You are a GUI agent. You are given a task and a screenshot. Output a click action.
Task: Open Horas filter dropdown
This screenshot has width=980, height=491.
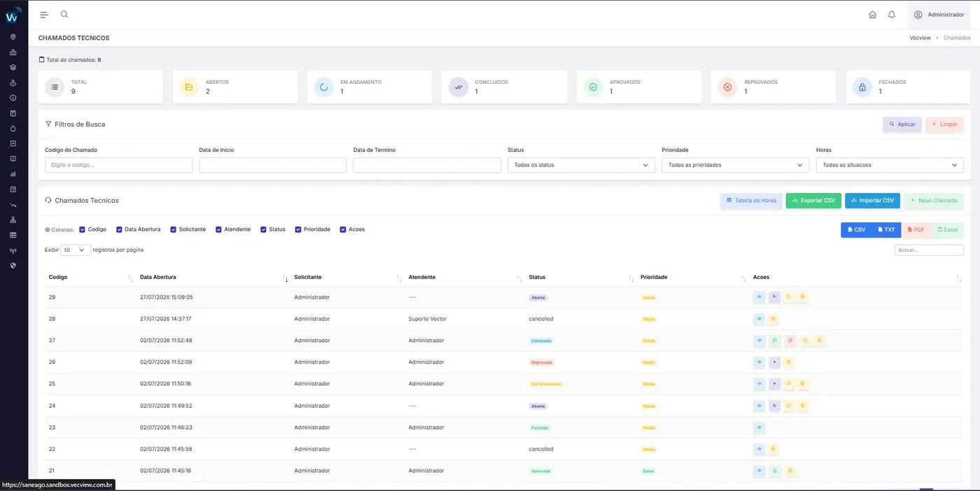click(890, 165)
